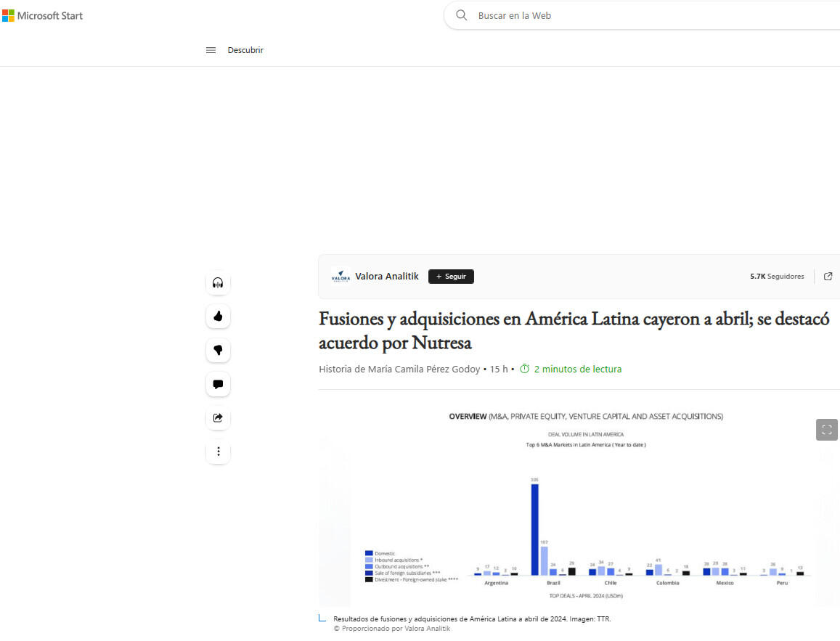Like the article with thumbs up
Screen dimensions: 840x641
(218, 317)
